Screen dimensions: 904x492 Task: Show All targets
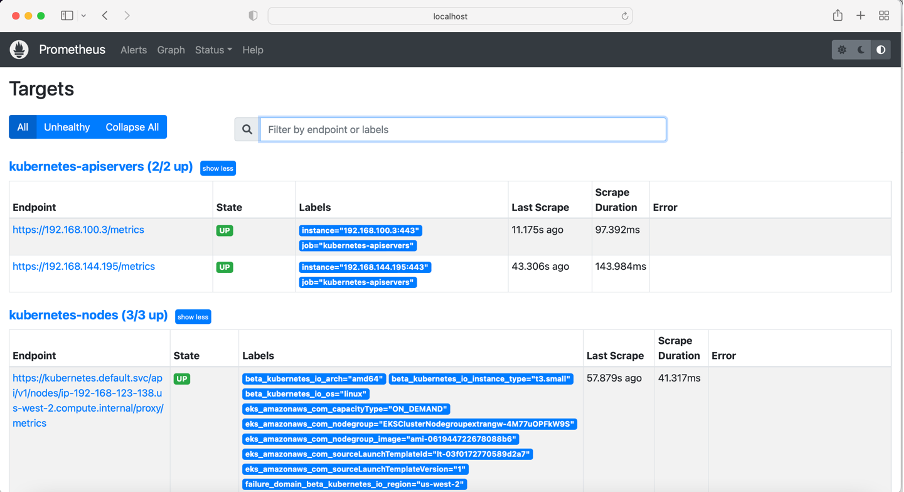[x=22, y=127]
